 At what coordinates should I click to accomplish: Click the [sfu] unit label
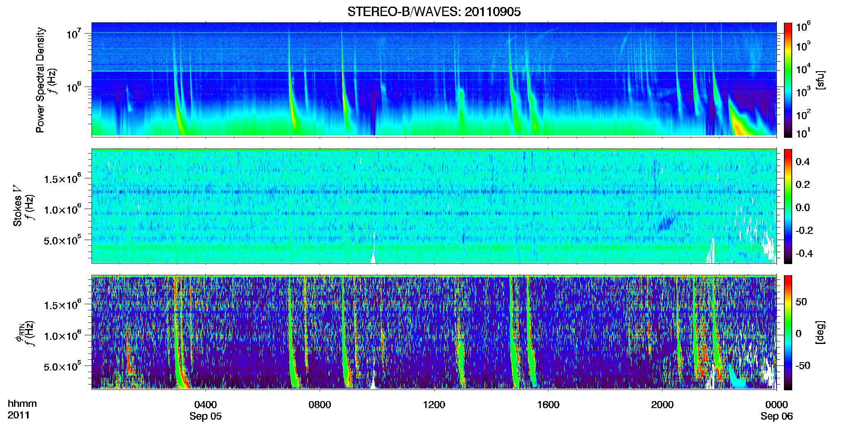(x=820, y=80)
